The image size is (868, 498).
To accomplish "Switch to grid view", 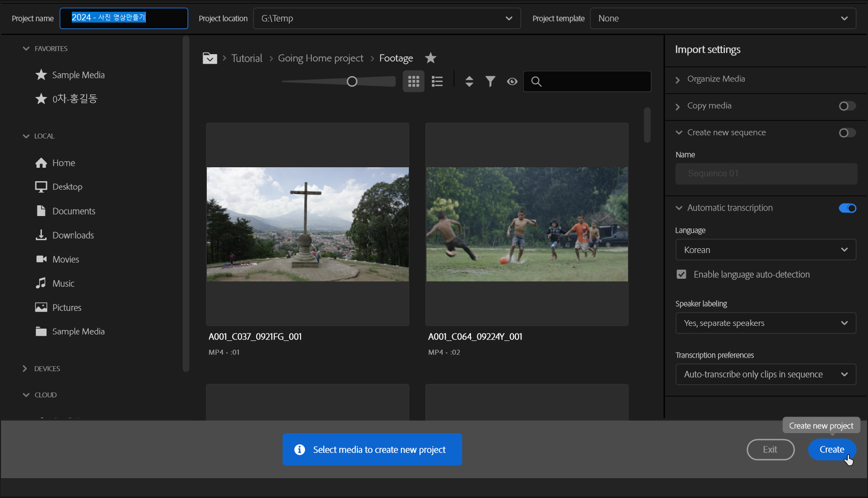I will 414,81.
